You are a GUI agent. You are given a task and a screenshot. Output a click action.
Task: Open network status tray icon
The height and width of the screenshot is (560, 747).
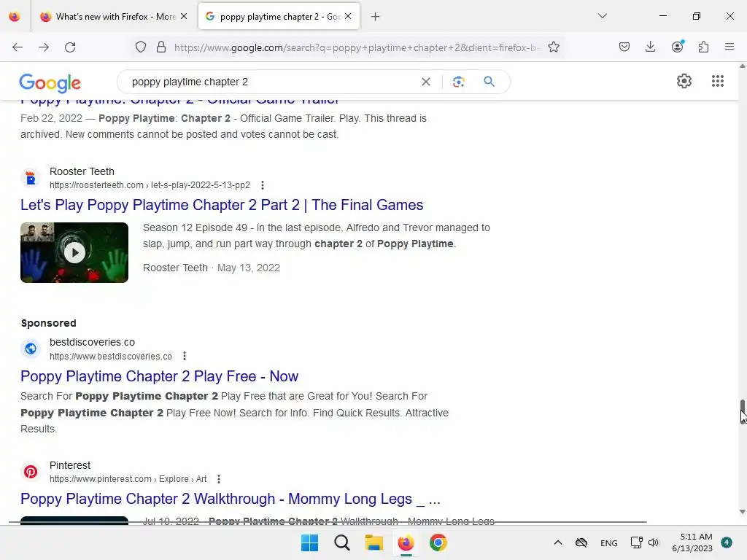636,542
